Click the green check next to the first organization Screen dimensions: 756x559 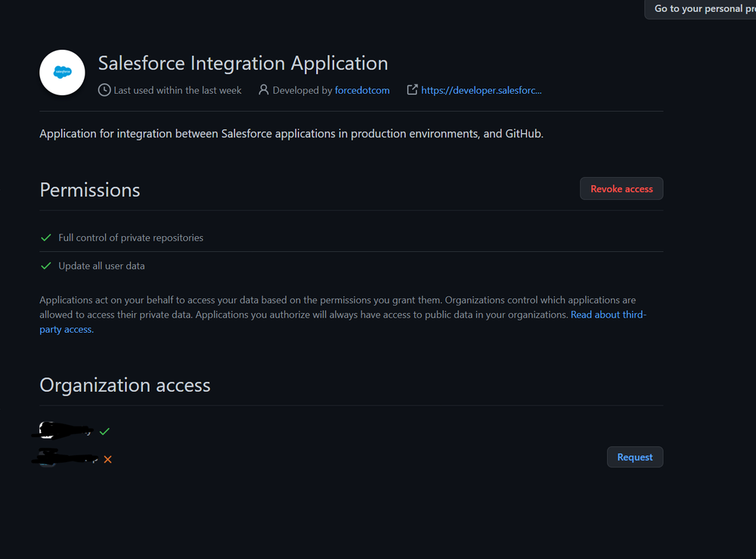click(104, 431)
